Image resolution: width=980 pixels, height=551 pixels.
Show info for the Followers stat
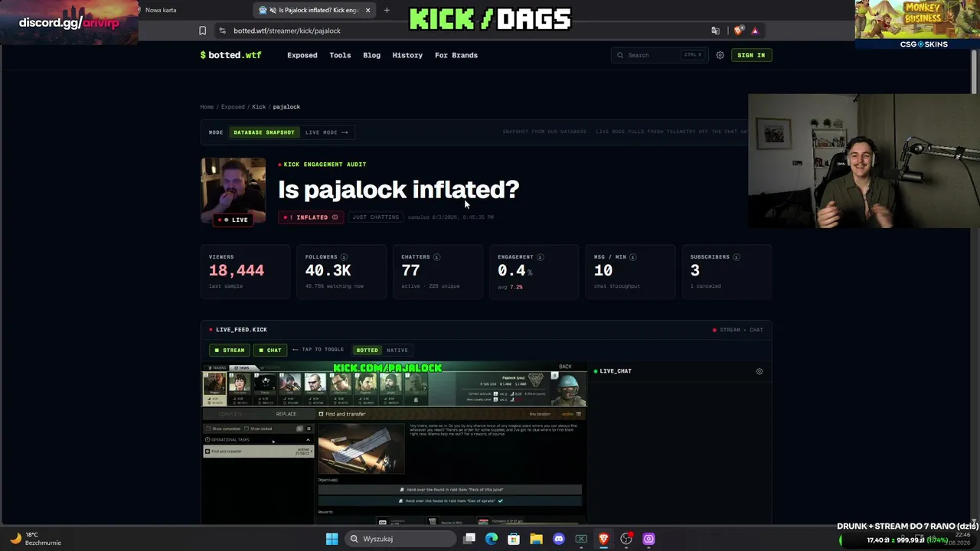[x=344, y=257]
